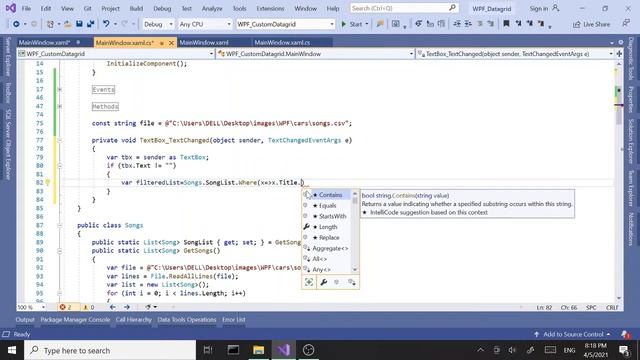Screen dimensions: 640x360
Task: Select Contains in IntelliSense list
Action: pos(327,195)
